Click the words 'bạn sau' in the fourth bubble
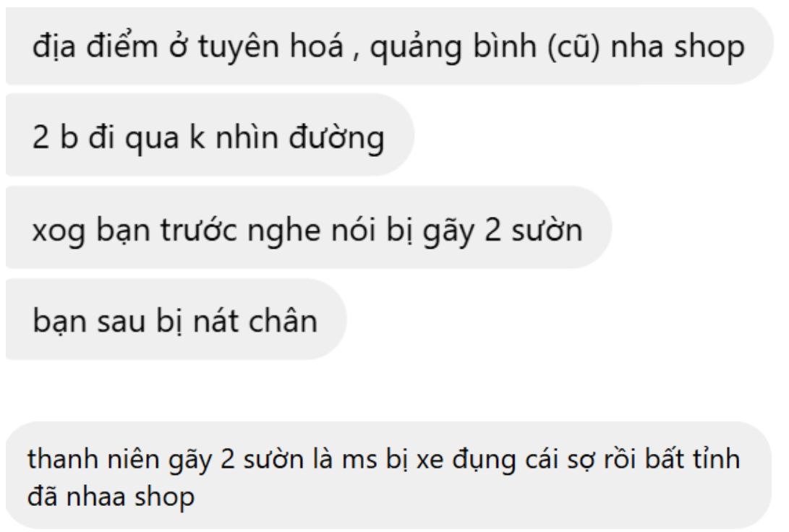This screenshot has width=789, height=532. (89, 322)
